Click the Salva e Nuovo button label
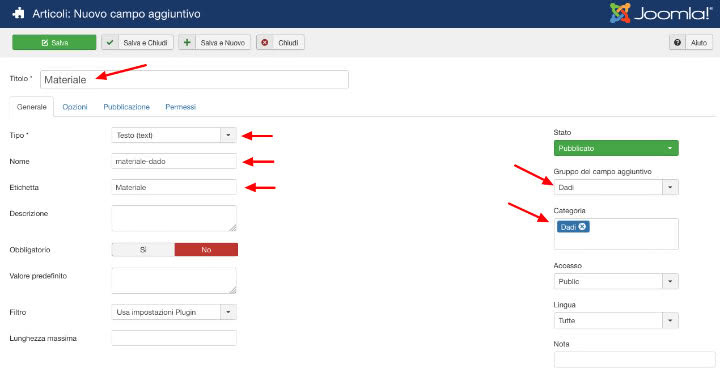 click(222, 43)
